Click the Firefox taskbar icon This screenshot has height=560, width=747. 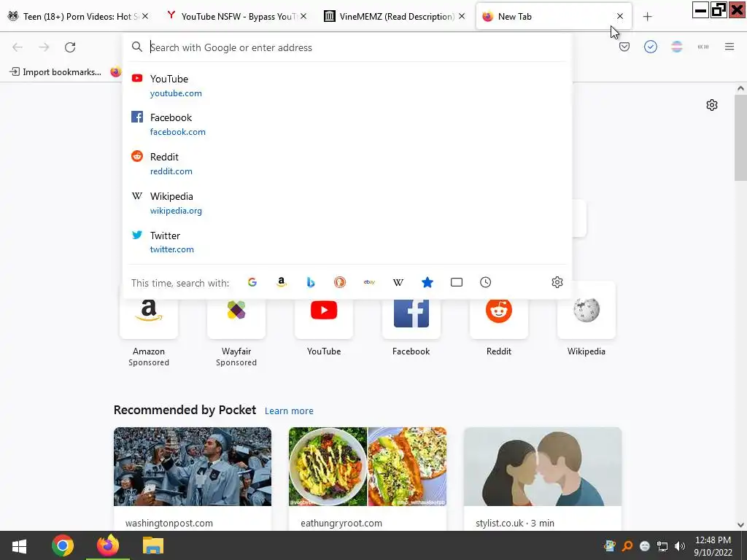[x=108, y=545]
